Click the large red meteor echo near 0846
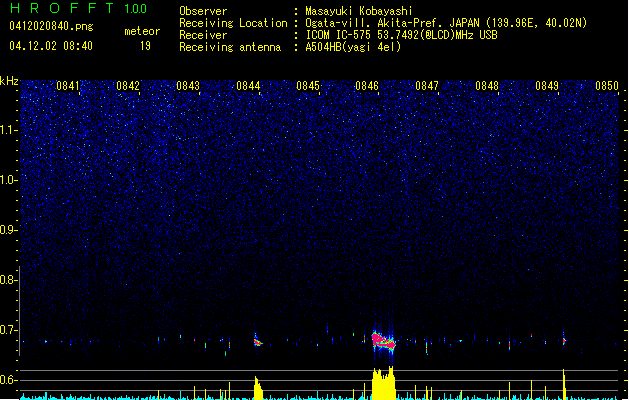 tap(383, 341)
